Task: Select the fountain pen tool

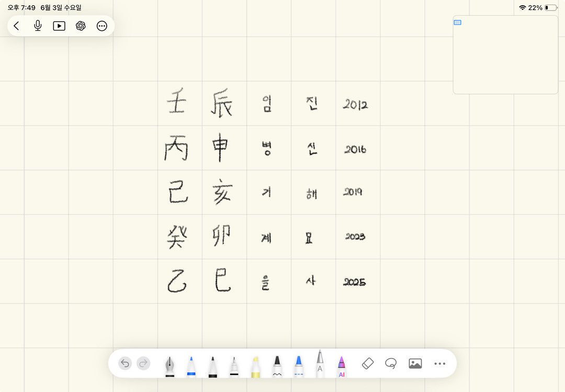Action: pyautogui.click(x=169, y=366)
